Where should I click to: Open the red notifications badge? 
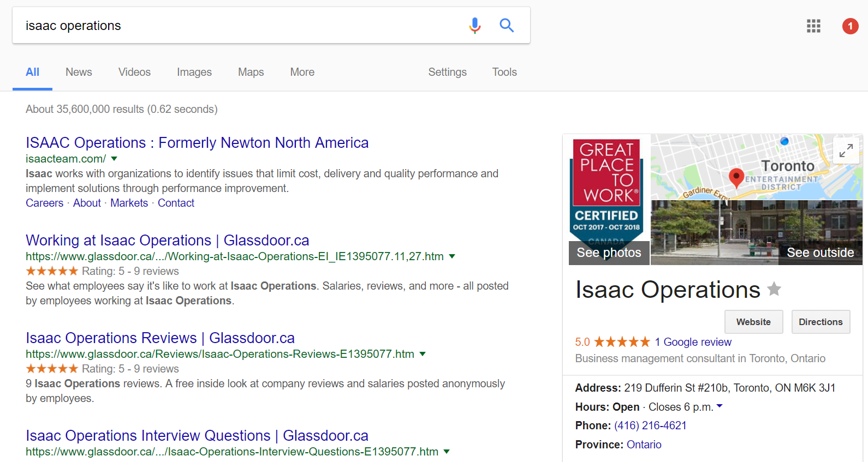click(x=850, y=26)
